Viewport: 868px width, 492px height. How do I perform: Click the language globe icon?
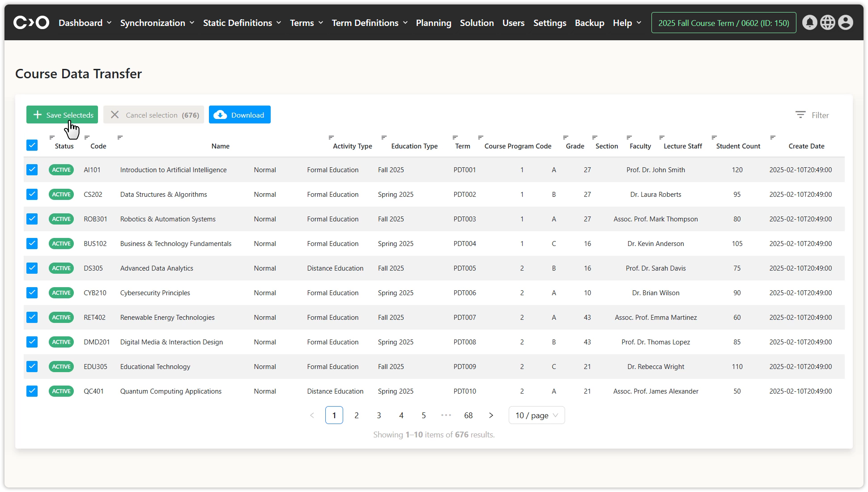coord(827,22)
